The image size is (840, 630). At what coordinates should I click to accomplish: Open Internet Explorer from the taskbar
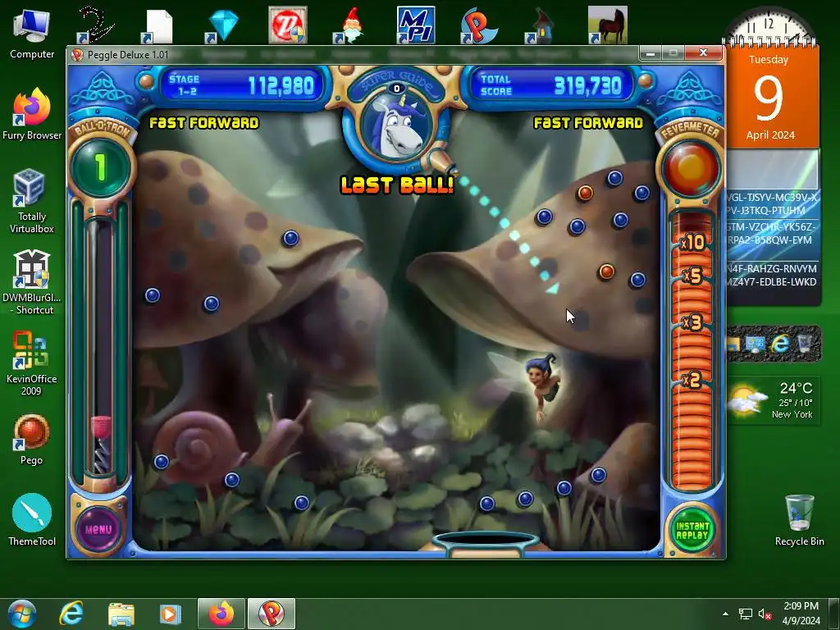[71, 614]
